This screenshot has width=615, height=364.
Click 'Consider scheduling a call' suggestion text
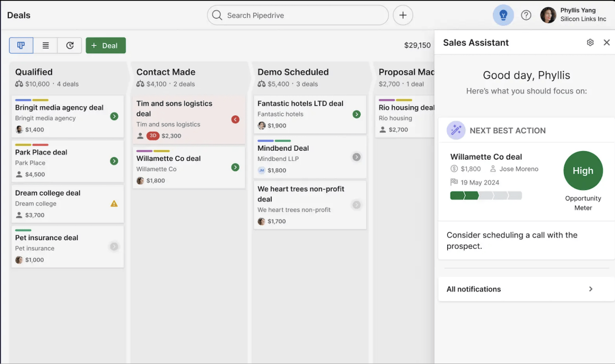click(x=512, y=241)
